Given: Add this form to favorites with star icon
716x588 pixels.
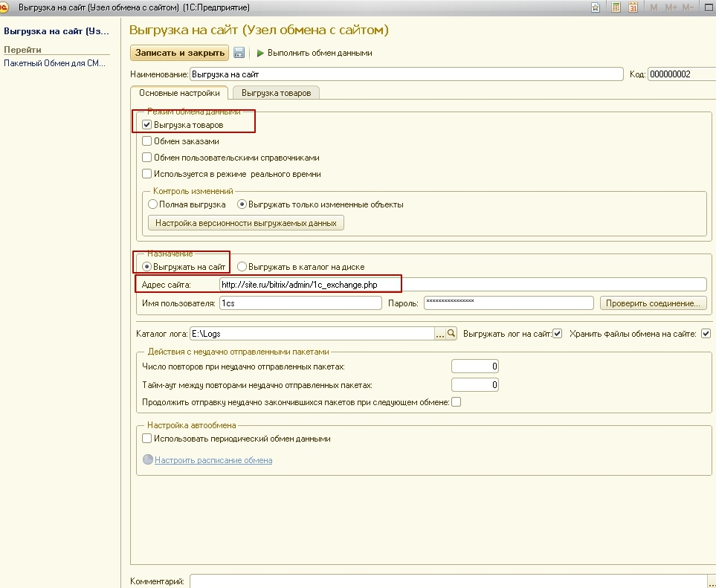Looking at the screenshot, I should 596,7.
